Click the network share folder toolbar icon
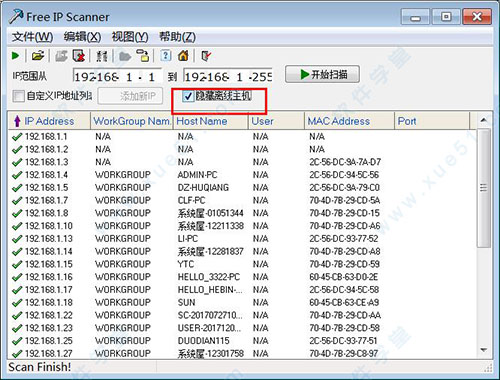The height and width of the screenshot is (380, 500). (143, 56)
